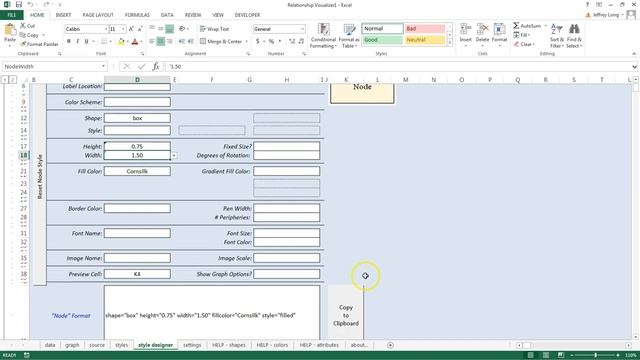Open the Sort & Filter menu
Viewport: 640px width, 360px height.
pos(557,36)
